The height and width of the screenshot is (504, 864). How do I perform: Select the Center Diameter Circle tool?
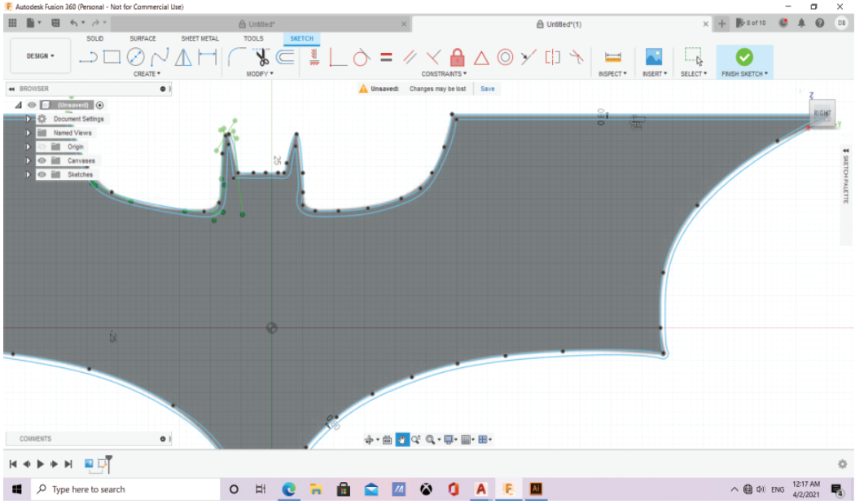click(135, 57)
